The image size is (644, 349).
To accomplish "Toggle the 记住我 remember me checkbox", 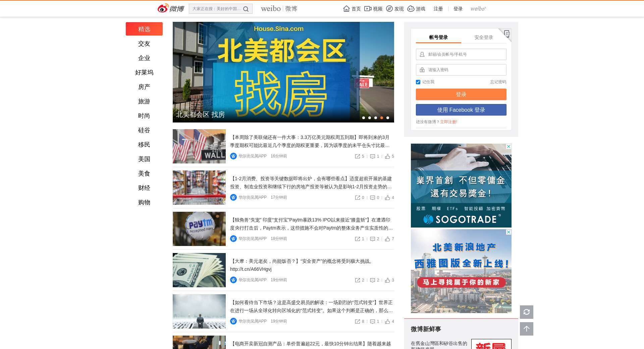I will click(418, 82).
